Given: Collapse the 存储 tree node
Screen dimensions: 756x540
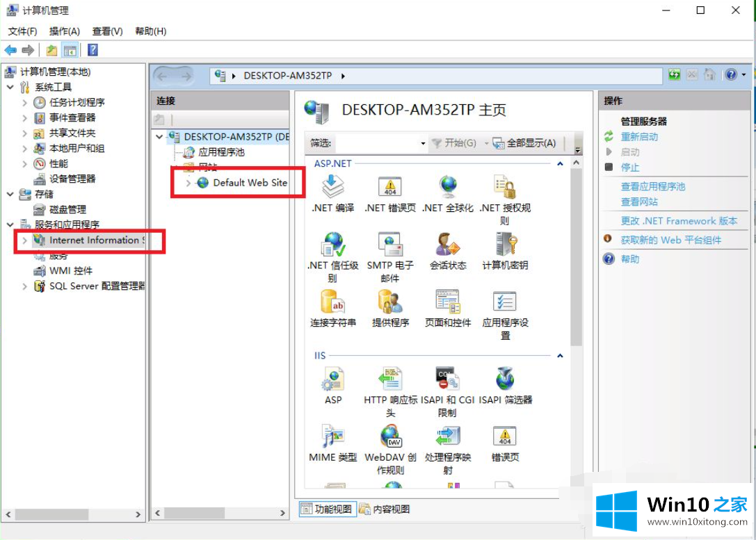Looking at the screenshot, I should [10, 194].
